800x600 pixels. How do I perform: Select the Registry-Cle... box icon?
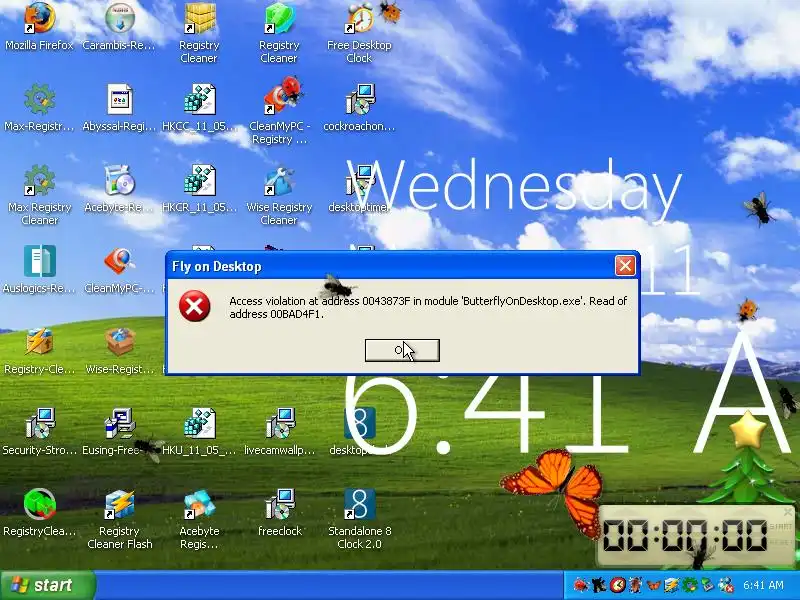click(x=39, y=351)
